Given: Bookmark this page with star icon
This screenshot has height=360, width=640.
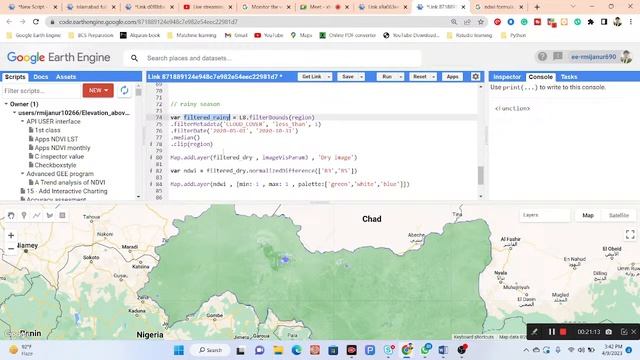Looking at the screenshot, I should pyautogui.click(x=481, y=22).
